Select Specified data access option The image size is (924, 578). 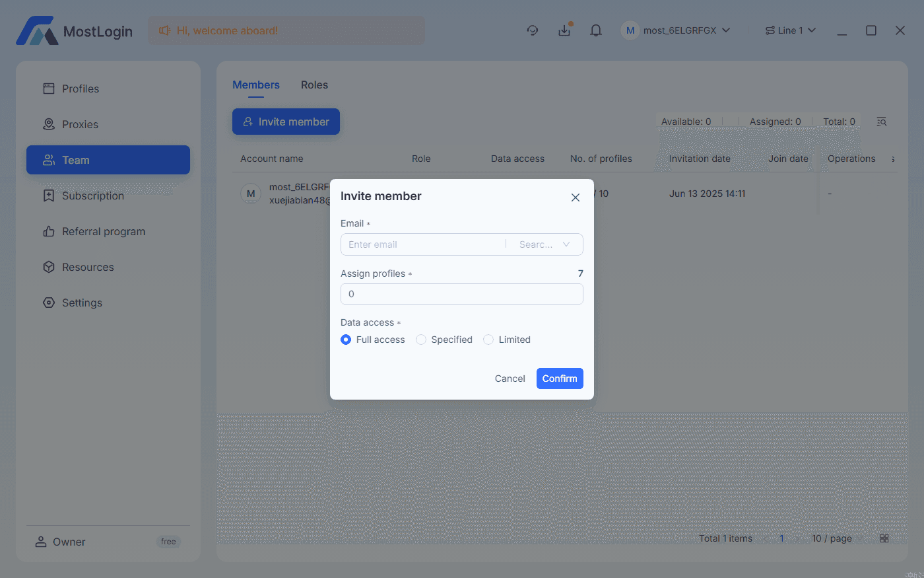click(444, 340)
